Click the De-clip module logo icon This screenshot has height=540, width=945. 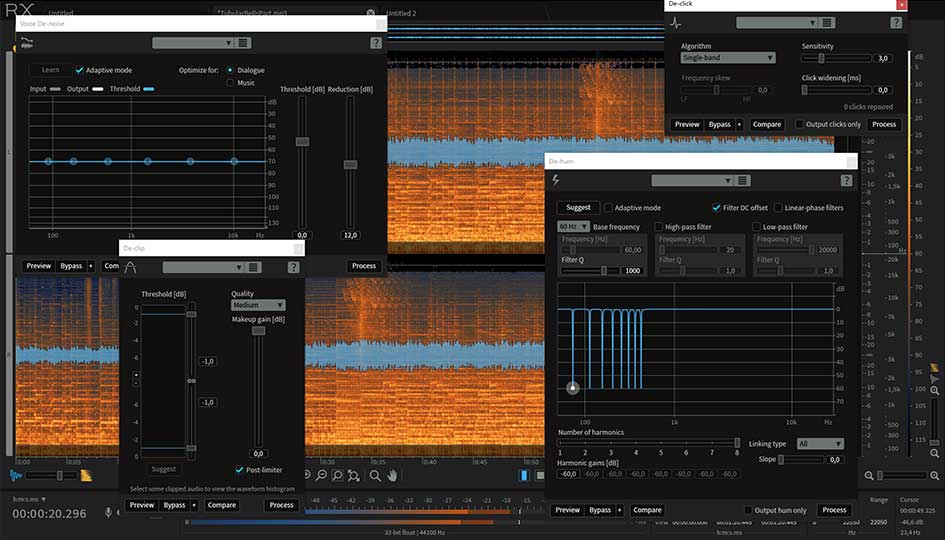130,267
